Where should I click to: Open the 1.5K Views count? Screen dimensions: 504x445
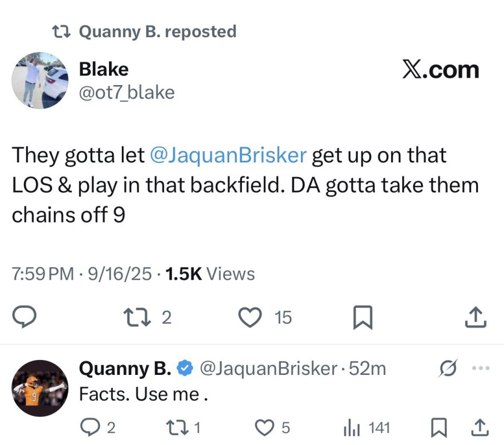(210, 274)
